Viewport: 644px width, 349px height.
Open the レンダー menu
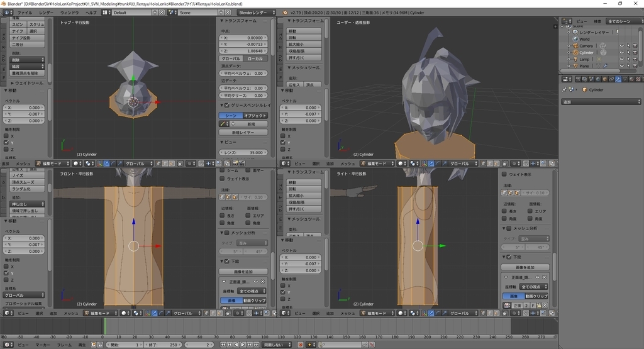tap(47, 13)
